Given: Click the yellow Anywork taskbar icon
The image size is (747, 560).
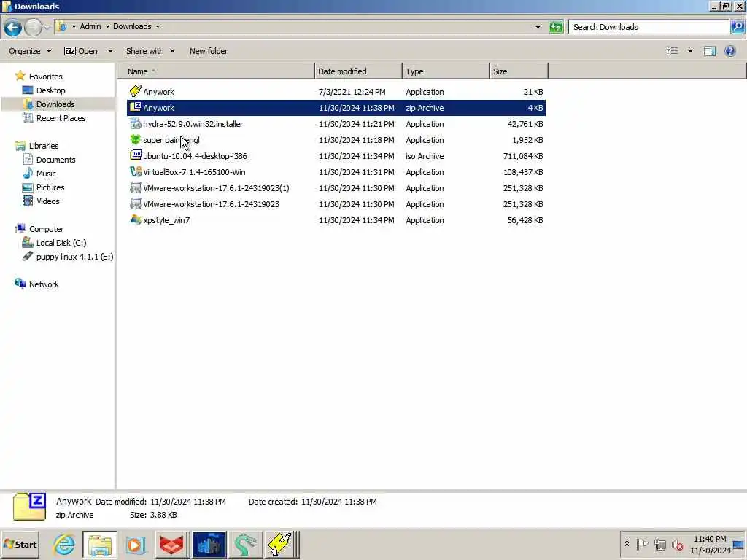Looking at the screenshot, I should pos(281,544).
